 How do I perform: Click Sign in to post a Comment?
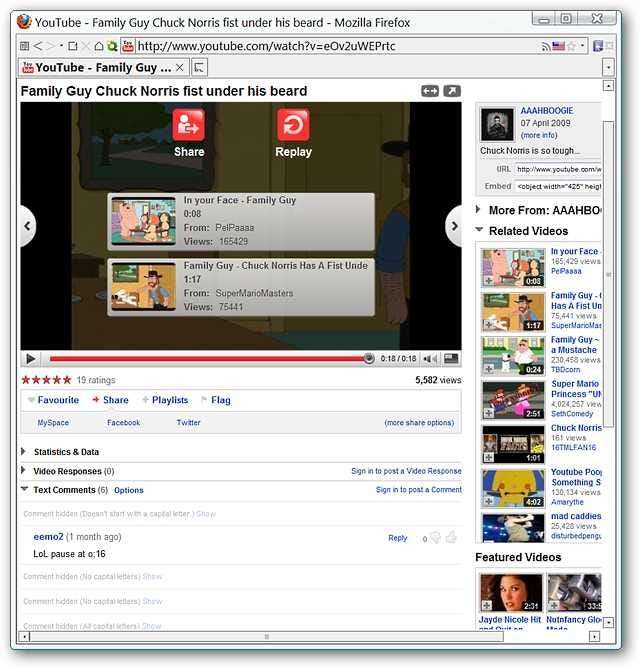pos(418,490)
